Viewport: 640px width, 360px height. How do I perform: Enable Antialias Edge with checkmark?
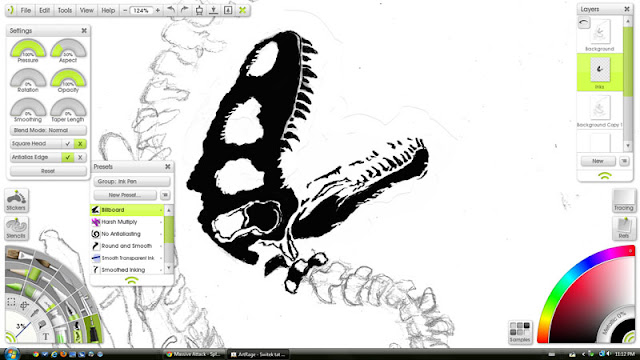coord(68,157)
